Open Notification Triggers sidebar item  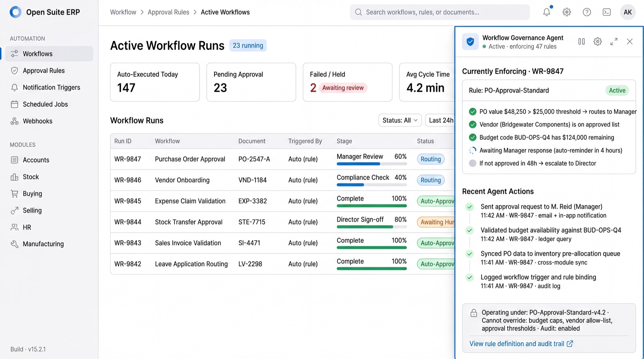point(49,87)
